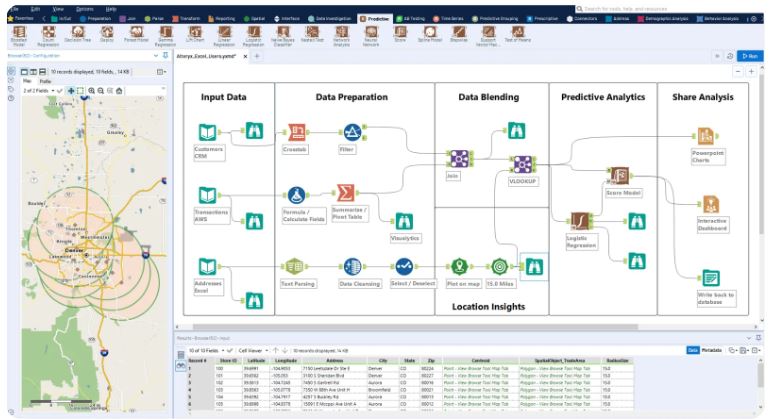Click the Addresses Excel input node

207,267
